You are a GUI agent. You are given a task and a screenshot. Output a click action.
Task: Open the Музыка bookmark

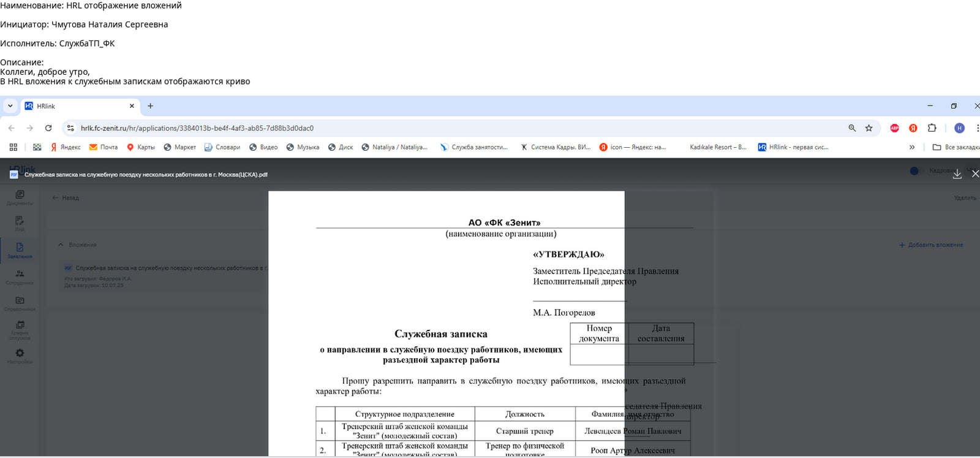303,147
